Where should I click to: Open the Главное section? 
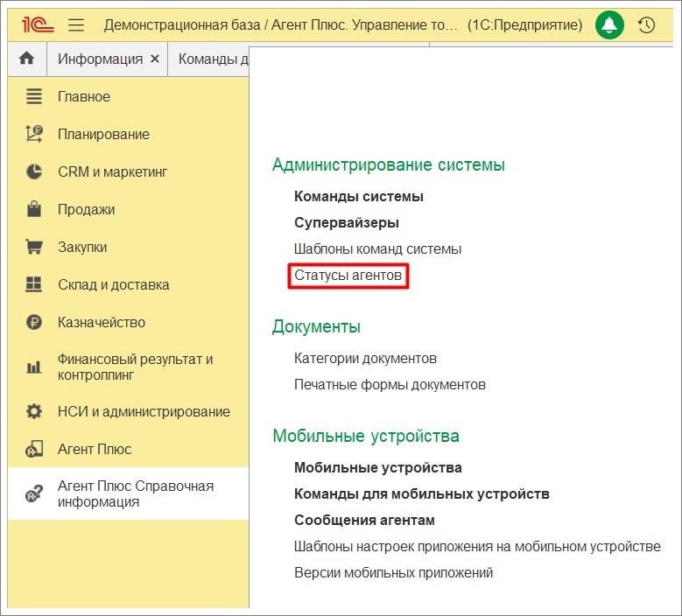click(x=83, y=96)
